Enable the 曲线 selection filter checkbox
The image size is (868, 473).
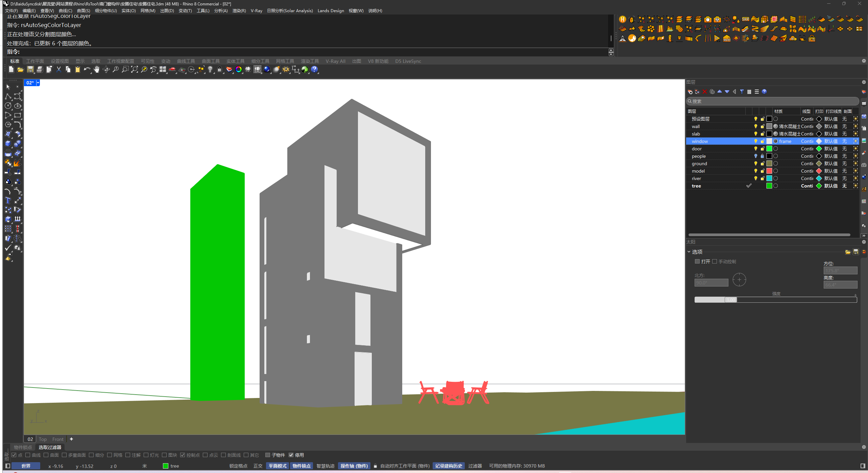tap(28, 455)
